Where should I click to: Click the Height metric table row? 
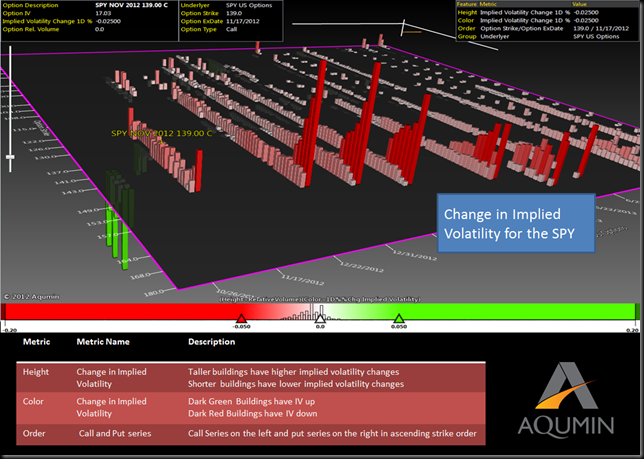[251, 378]
